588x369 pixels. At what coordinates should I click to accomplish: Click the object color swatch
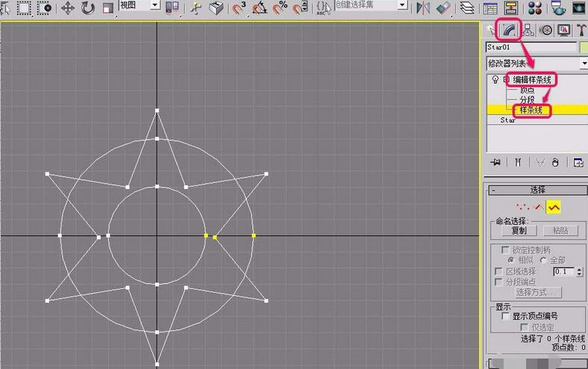point(583,47)
